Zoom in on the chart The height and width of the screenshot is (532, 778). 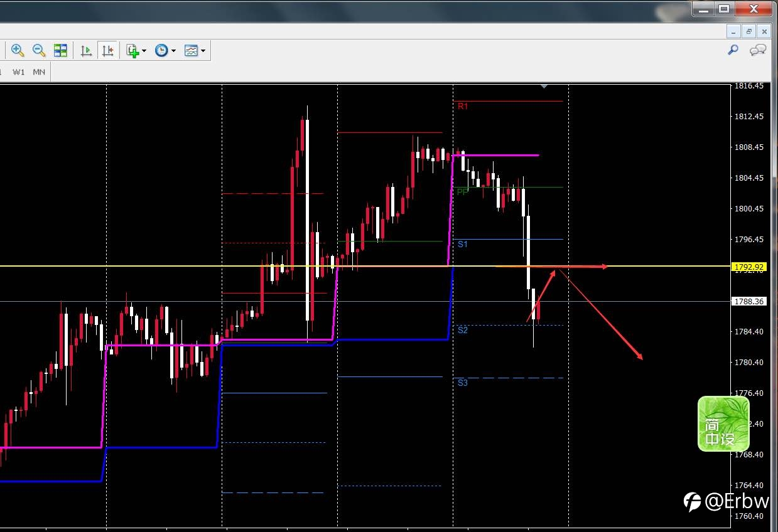(x=18, y=50)
